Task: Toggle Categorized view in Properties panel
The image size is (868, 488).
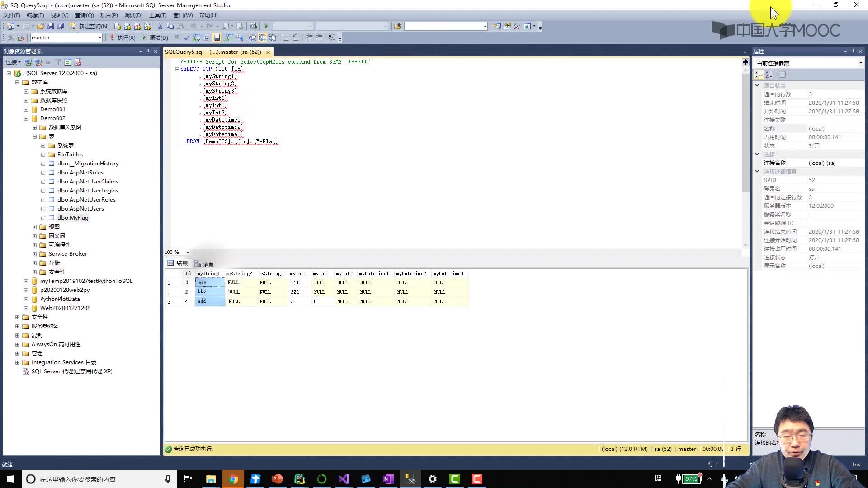Action: tap(759, 75)
